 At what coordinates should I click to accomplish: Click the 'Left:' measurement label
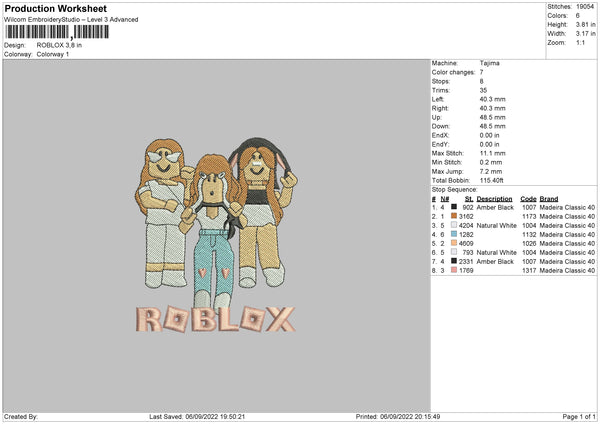click(438, 99)
